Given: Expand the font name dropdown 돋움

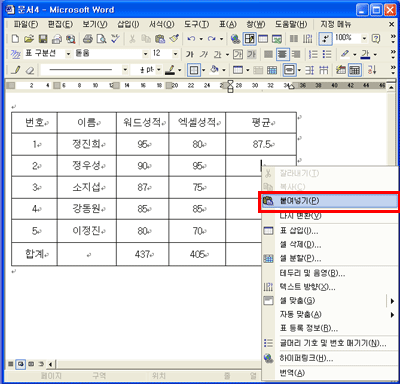Looking at the screenshot, I should (146, 54).
